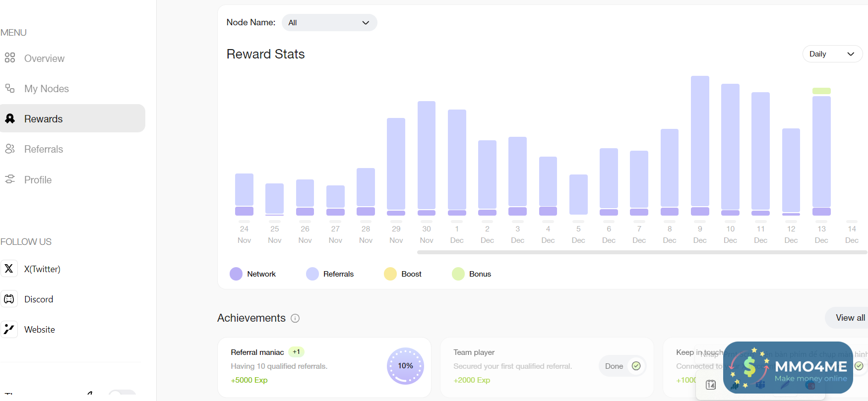Click the info icon beside Achievements
This screenshot has height=401, width=868.
(295, 318)
